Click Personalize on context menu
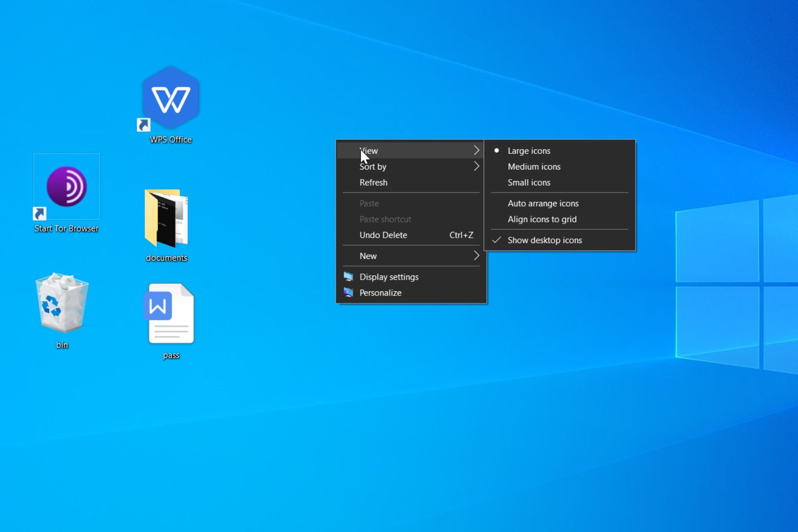Screen dimensions: 798x532 click(380, 292)
